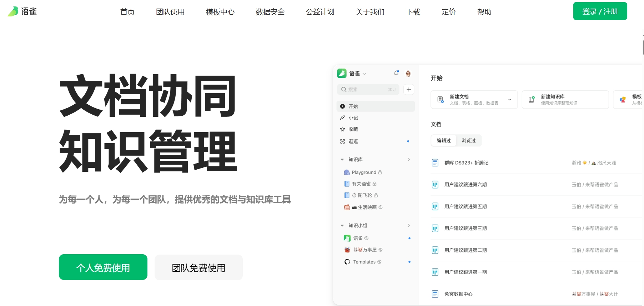This screenshot has width=644, height=306.
Task: Select 小记 pen icon in sidebar
Action: tap(342, 118)
